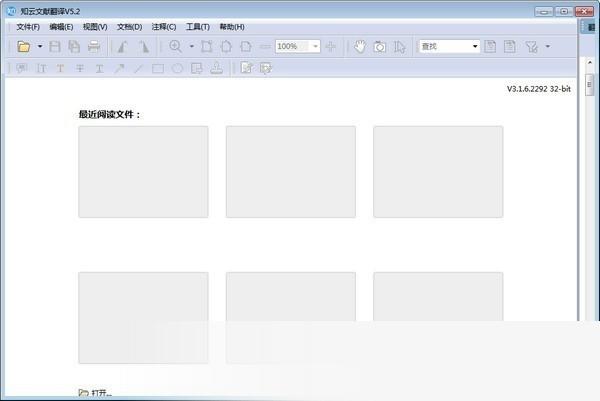The image size is (600, 401).
Task: Expand the open file dropdown arrow
Action: pyautogui.click(x=40, y=47)
